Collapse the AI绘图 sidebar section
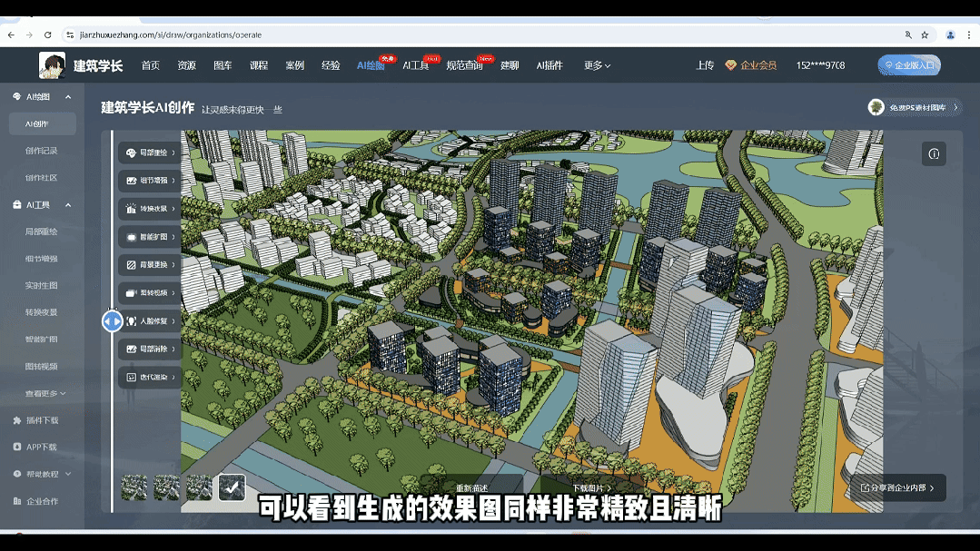 pyautogui.click(x=42, y=95)
